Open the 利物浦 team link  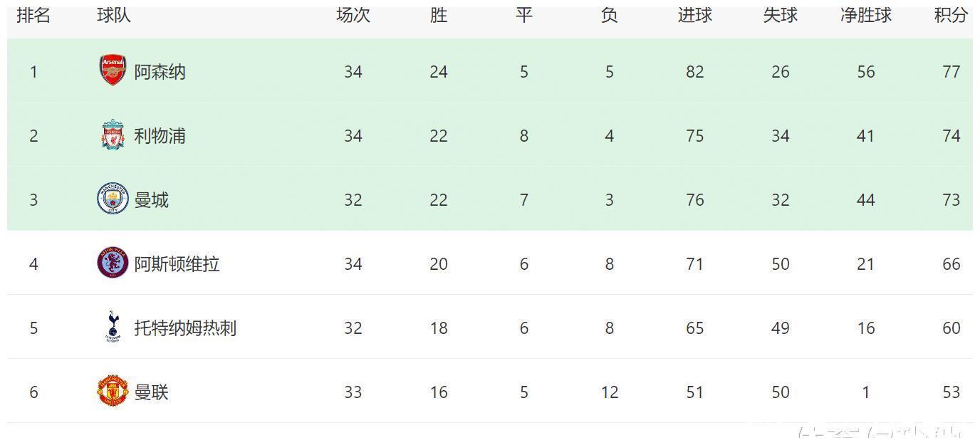[160, 136]
